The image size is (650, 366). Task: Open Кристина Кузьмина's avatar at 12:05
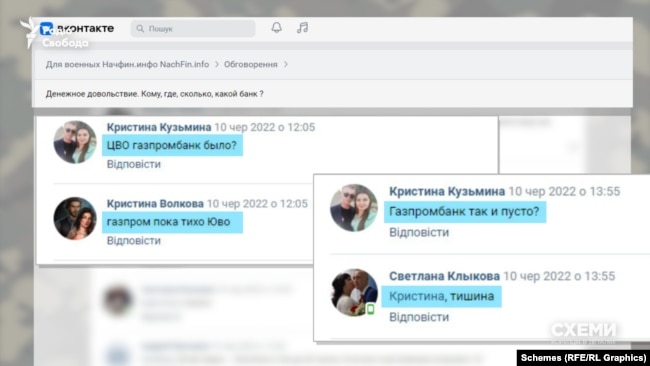[x=75, y=142]
